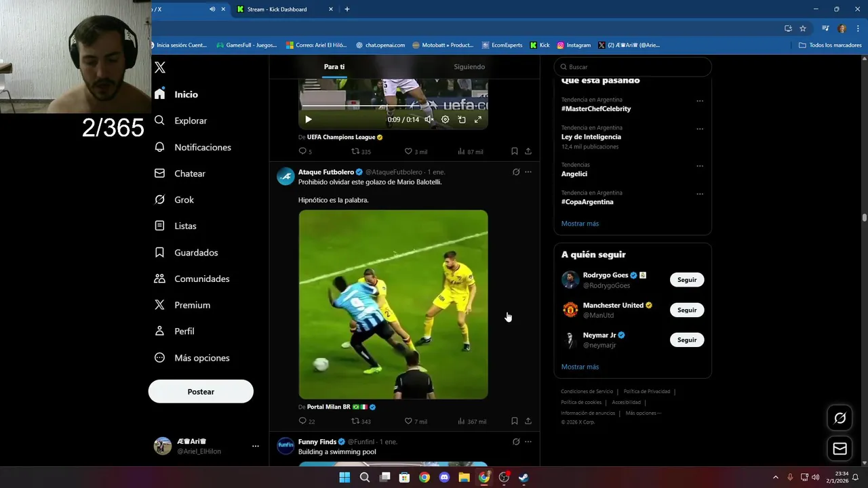This screenshot has width=868, height=488.
Task: Enter fullscreen on the UEFA video
Action: point(478,119)
